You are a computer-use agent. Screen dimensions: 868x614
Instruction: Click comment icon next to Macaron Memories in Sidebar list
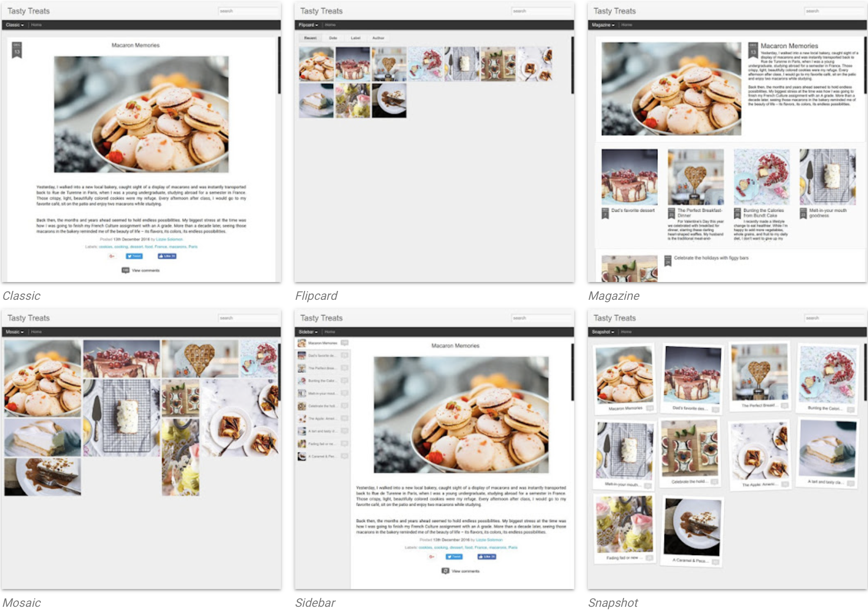pyautogui.click(x=345, y=343)
